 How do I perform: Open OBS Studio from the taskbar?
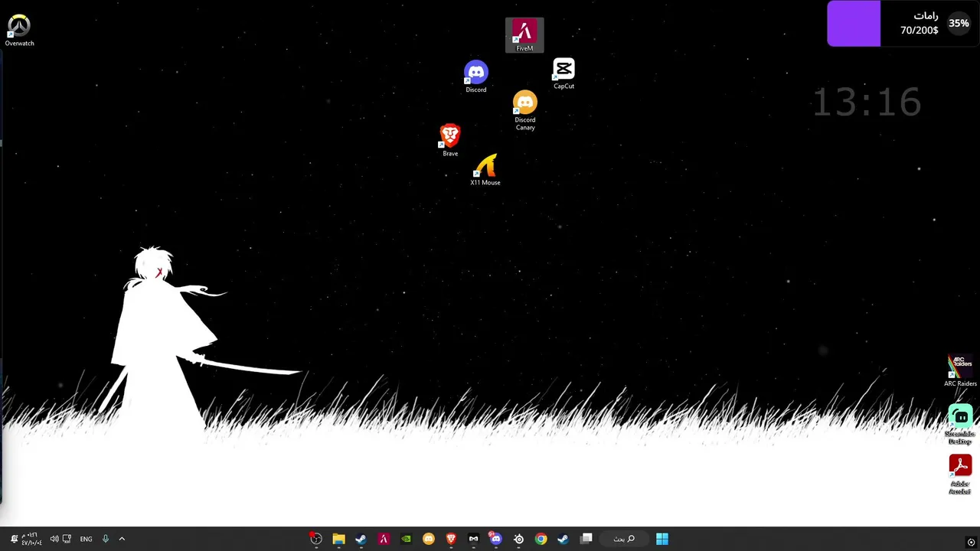click(316, 539)
